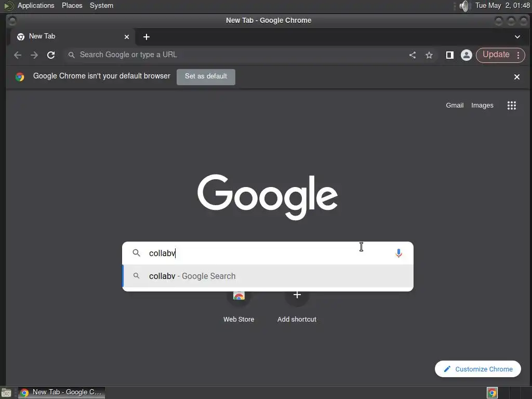Image resolution: width=532 pixels, height=399 pixels.
Task: Open a new tab with the plus button
Action: tap(146, 37)
